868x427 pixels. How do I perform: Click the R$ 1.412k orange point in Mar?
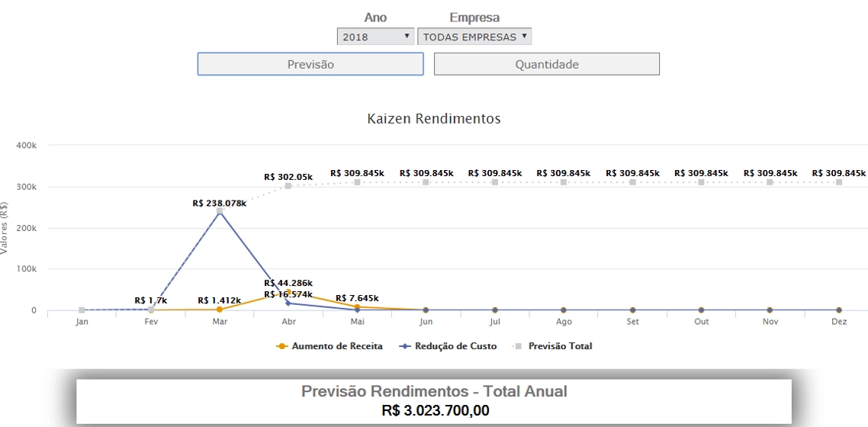pos(220,309)
